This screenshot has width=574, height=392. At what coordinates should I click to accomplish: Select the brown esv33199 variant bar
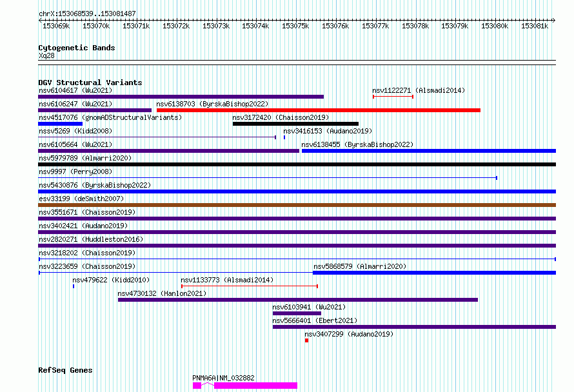tap(297, 205)
